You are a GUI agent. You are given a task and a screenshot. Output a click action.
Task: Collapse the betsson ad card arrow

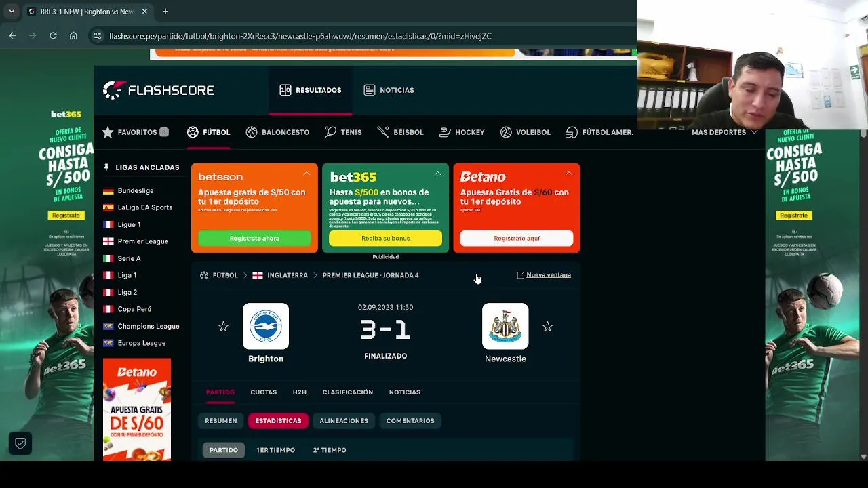[307, 174]
